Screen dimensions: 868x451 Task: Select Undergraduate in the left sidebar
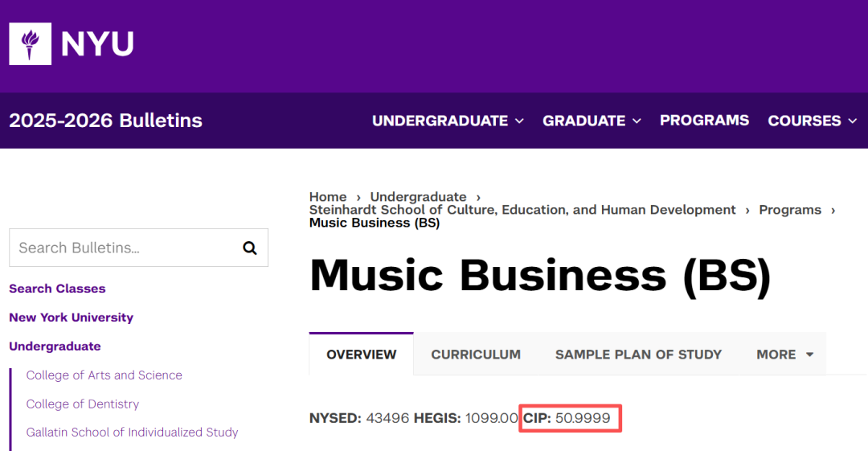(55, 346)
